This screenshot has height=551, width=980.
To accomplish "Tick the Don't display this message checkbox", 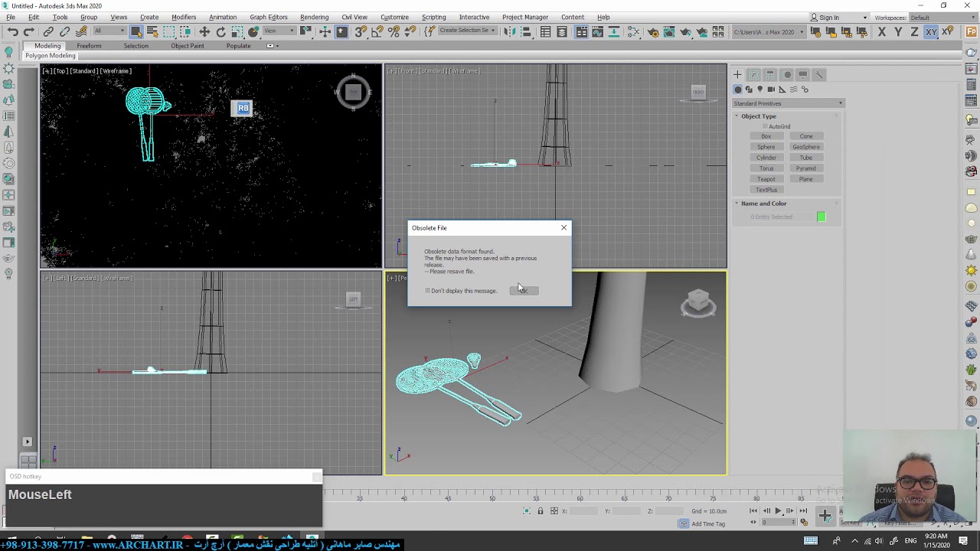I will click(x=428, y=291).
